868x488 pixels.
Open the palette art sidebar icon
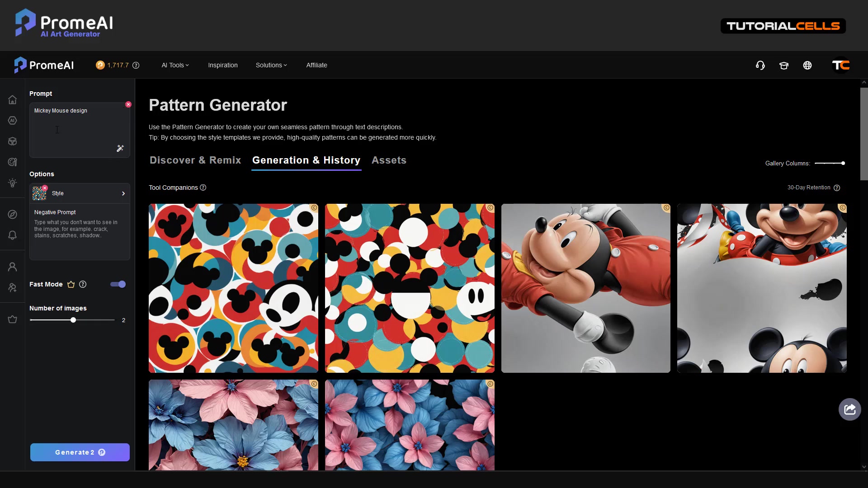(x=13, y=162)
